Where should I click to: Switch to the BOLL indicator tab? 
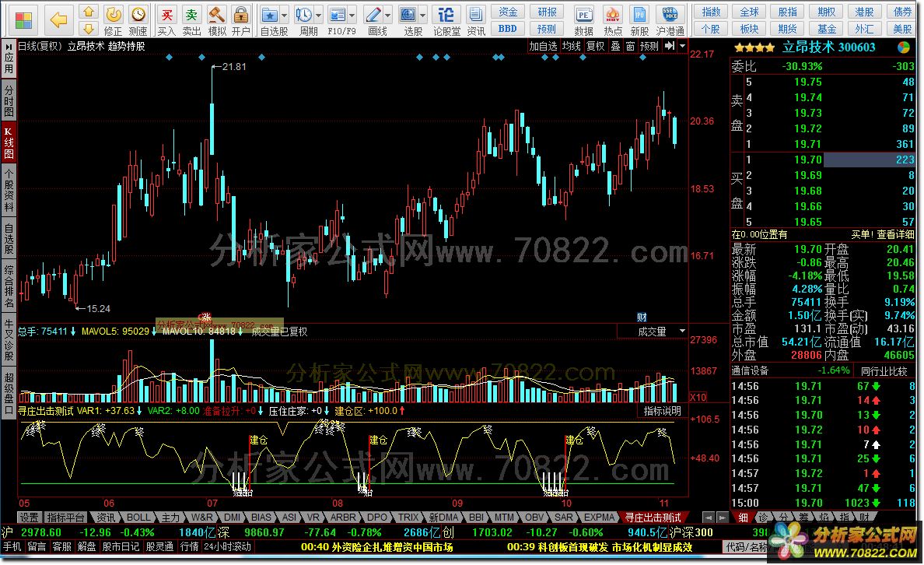(138, 518)
